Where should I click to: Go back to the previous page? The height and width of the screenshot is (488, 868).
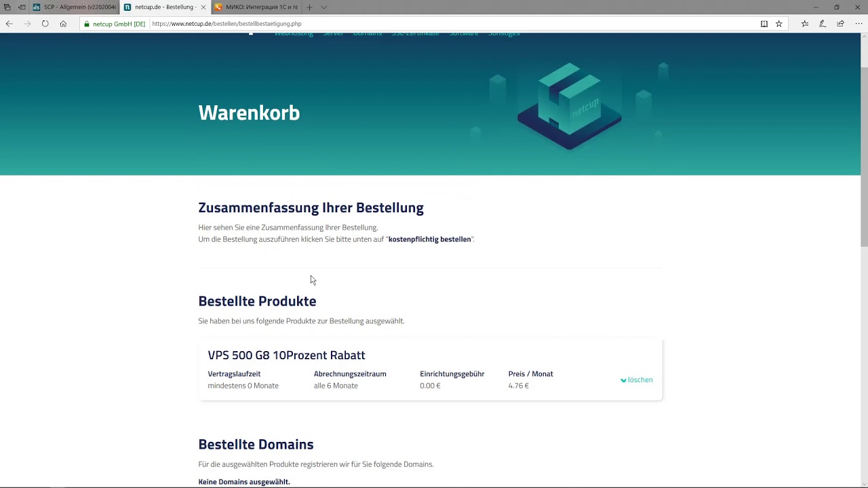coord(9,24)
